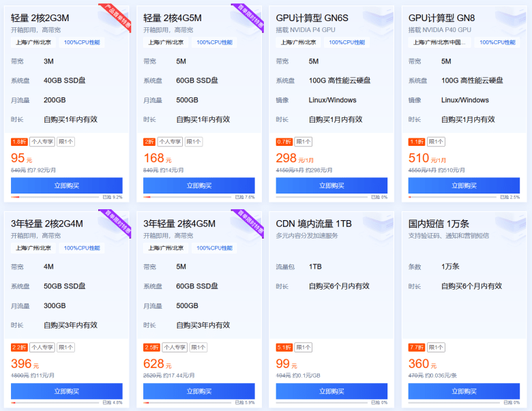Click the server graphic on GN6S card

[x=378, y=21]
